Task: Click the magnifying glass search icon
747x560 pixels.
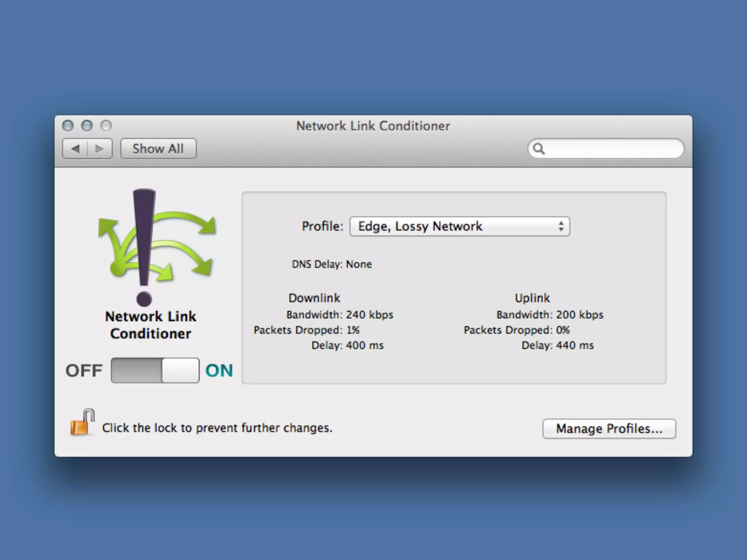Action: (x=539, y=149)
